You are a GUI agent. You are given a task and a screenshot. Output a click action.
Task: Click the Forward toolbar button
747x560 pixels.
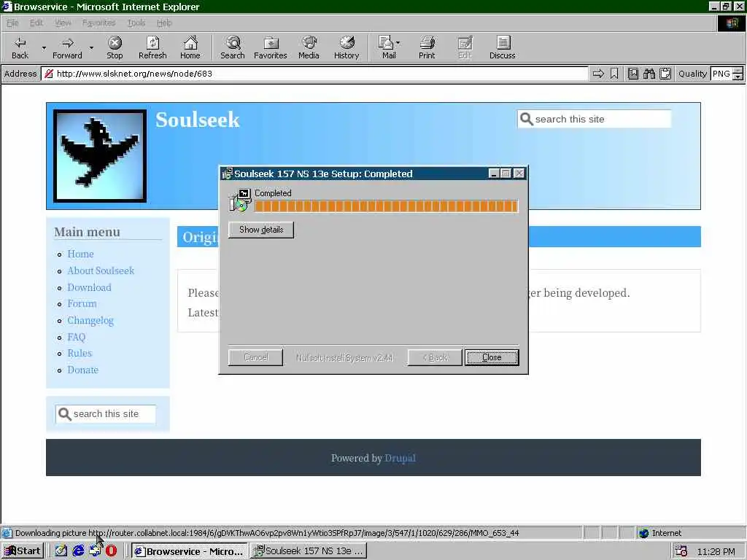coord(67,47)
